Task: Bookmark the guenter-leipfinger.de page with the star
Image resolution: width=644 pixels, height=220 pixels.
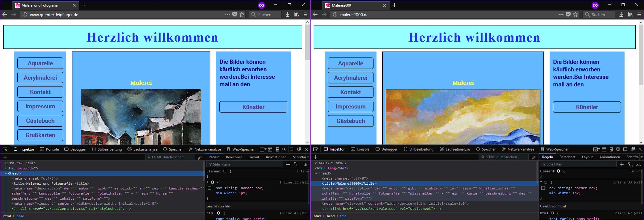Action: [242, 14]
